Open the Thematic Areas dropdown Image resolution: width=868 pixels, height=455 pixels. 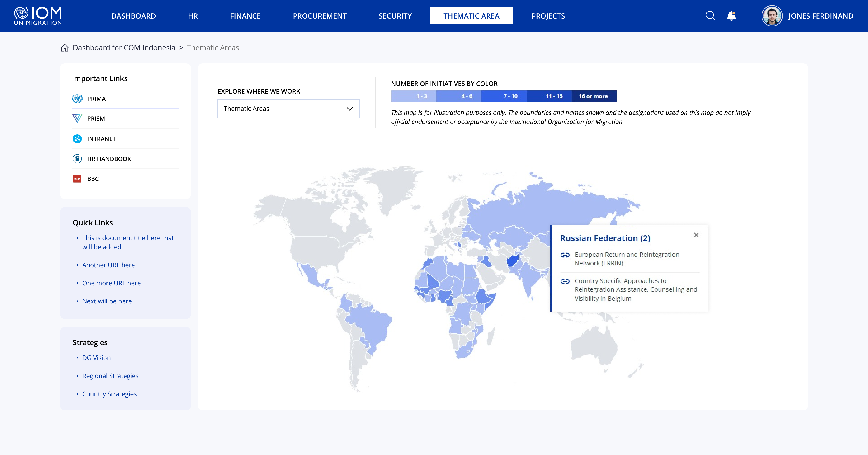tap(288, 109)
